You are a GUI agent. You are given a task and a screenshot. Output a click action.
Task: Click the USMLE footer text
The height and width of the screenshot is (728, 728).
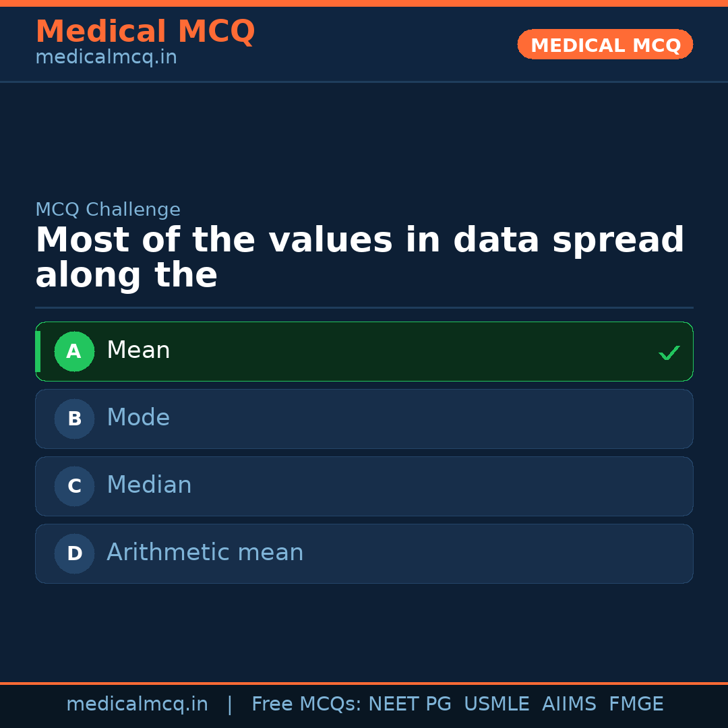[x=497, y=704]
